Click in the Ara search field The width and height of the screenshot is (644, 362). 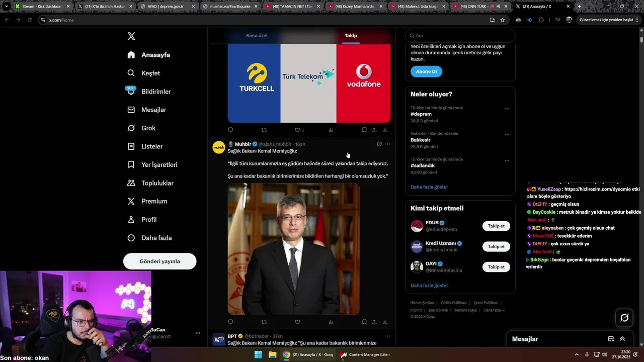click(x=460, y=36)
